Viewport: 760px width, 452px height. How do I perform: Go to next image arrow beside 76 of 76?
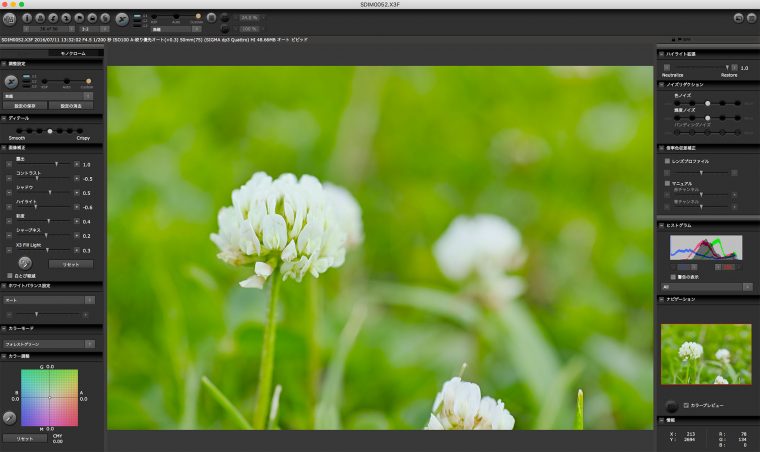[x=71, y=29]
